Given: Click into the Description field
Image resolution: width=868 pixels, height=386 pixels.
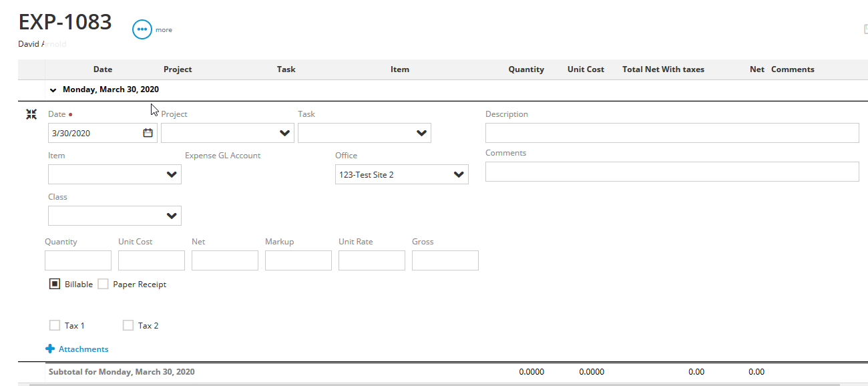Looking at the screenshot, I should [x=672, y=133].
